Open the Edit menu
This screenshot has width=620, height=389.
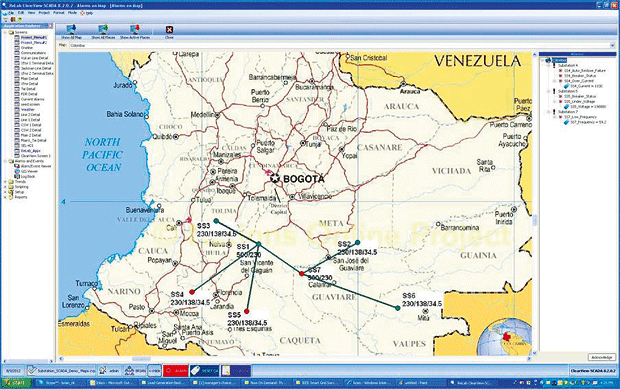click(x=21, y=13)
